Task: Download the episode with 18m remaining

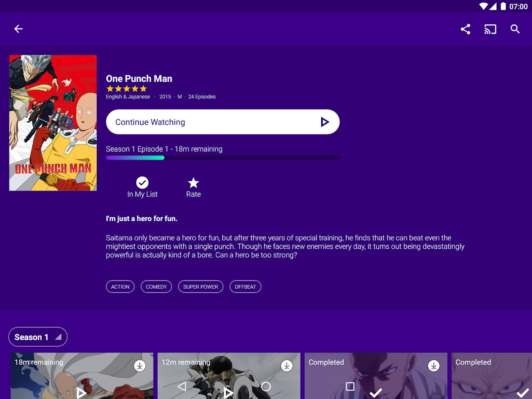Action: (140, 366)
